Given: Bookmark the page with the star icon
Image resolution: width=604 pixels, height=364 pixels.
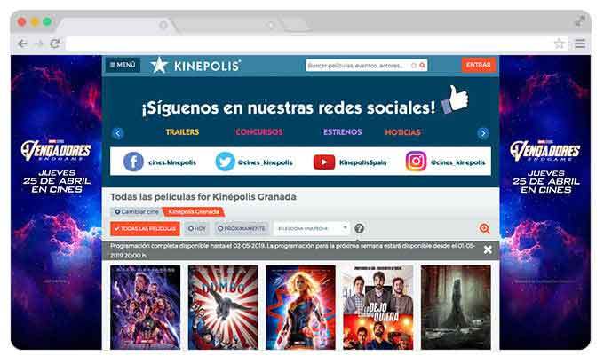Looking at the screenshot, I should [560, 44].
